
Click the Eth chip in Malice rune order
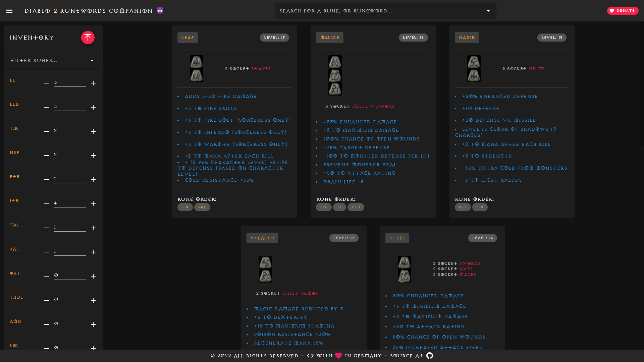coord(356,207)
